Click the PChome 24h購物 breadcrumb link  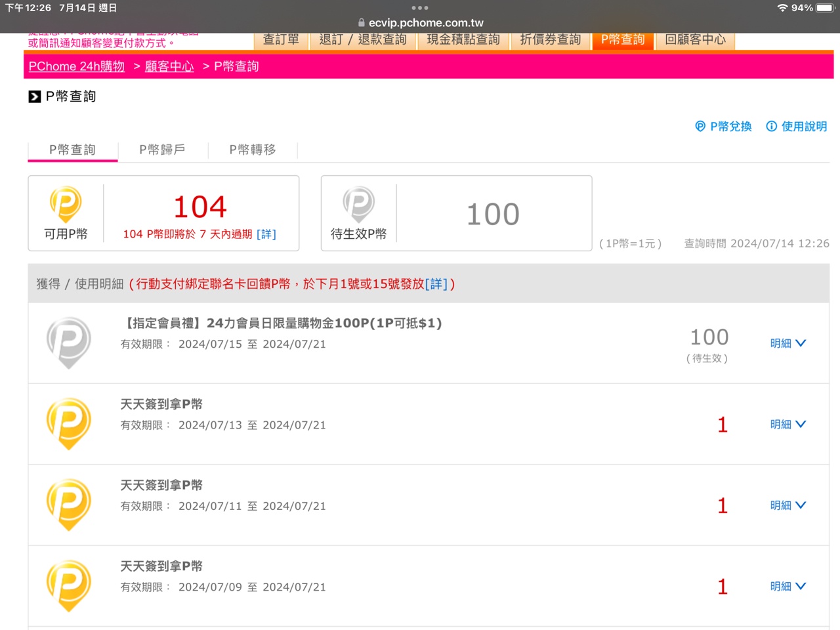(77, 66)
